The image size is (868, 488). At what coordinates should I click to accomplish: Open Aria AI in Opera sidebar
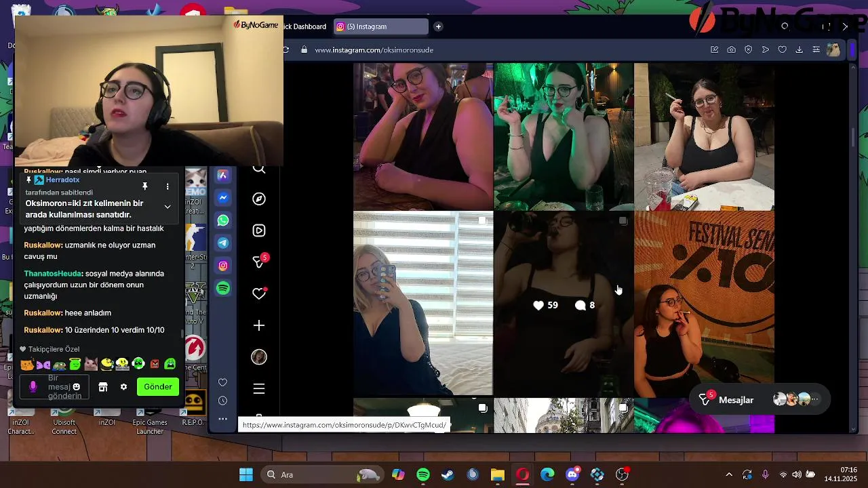click(222, 176)
